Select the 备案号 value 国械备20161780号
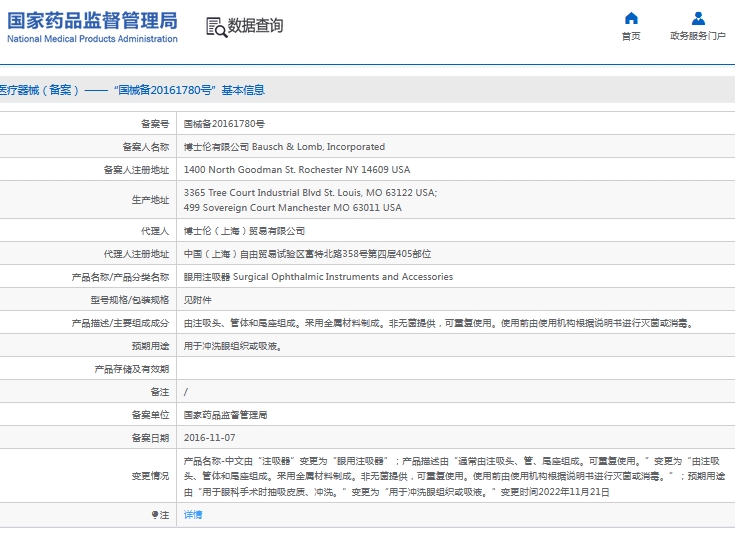The width and height of the screenshot is (735, 533). (x=224, y=124)
